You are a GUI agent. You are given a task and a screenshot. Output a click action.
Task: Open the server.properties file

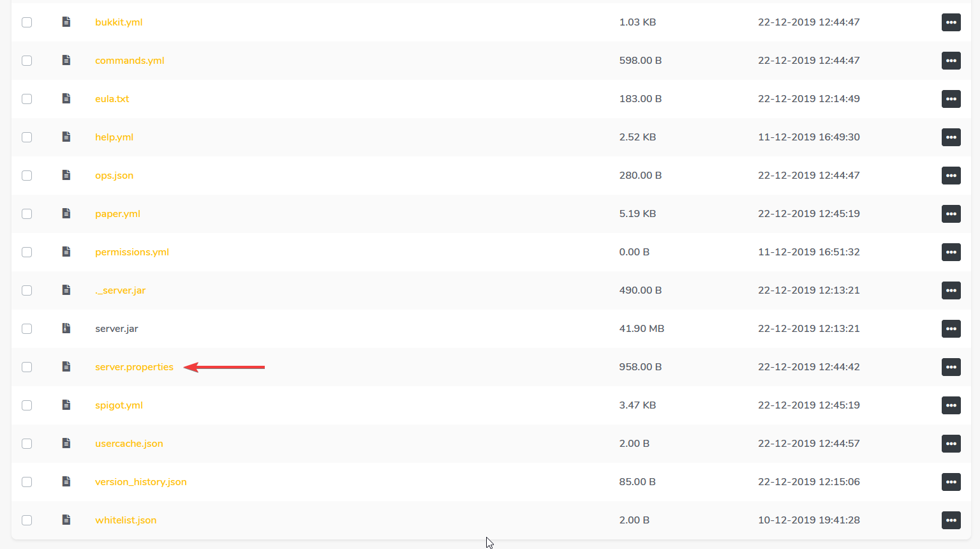[134, 367]
